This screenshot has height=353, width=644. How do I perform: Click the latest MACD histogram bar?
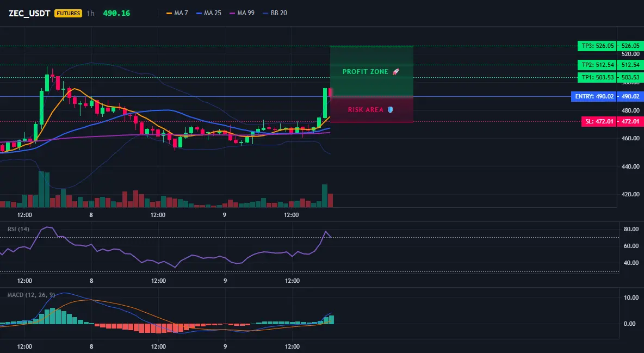click(331, 320)
